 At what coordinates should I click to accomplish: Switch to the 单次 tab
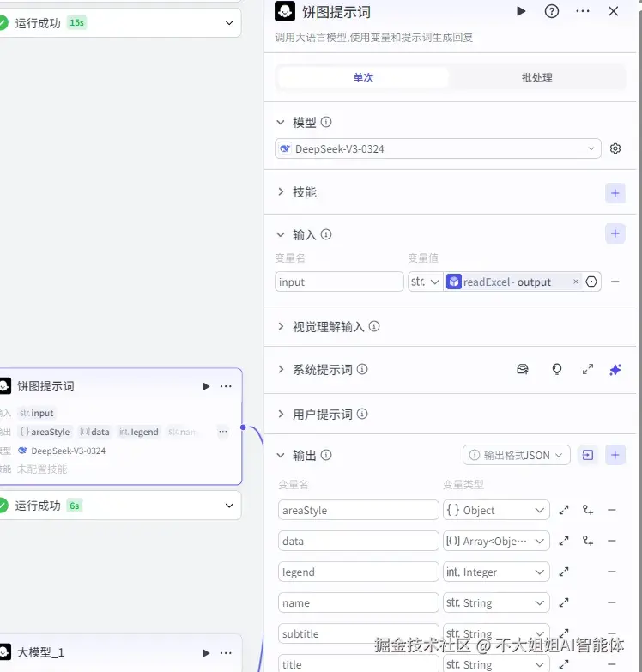click(x=363, y=77)
